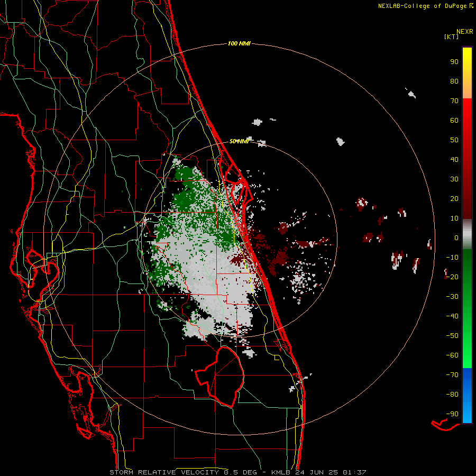Image resolution: width=476 pixels, height=476 pixels.
Task: Click the 80 value on the velocity scale
Action: click(454, 81)
